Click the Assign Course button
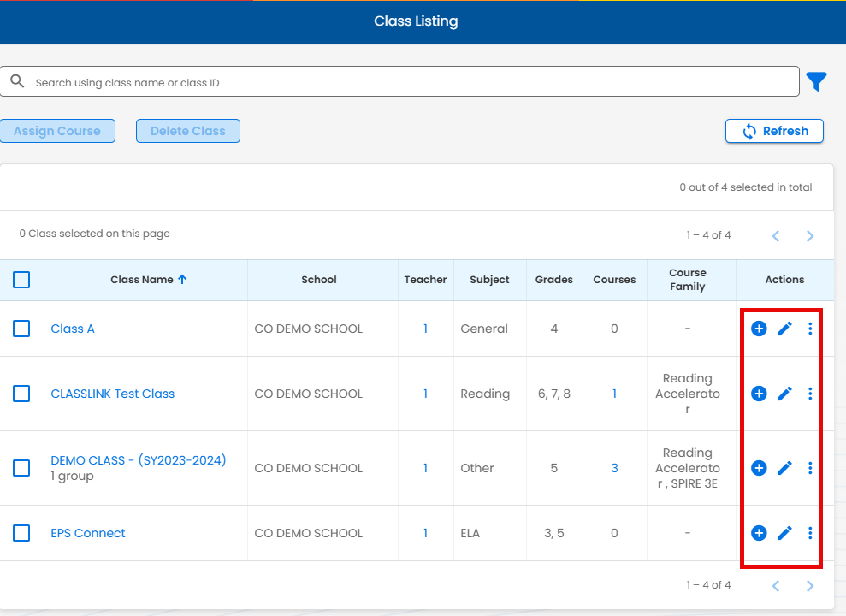This screenshot has height=616, width=846. 57,131
